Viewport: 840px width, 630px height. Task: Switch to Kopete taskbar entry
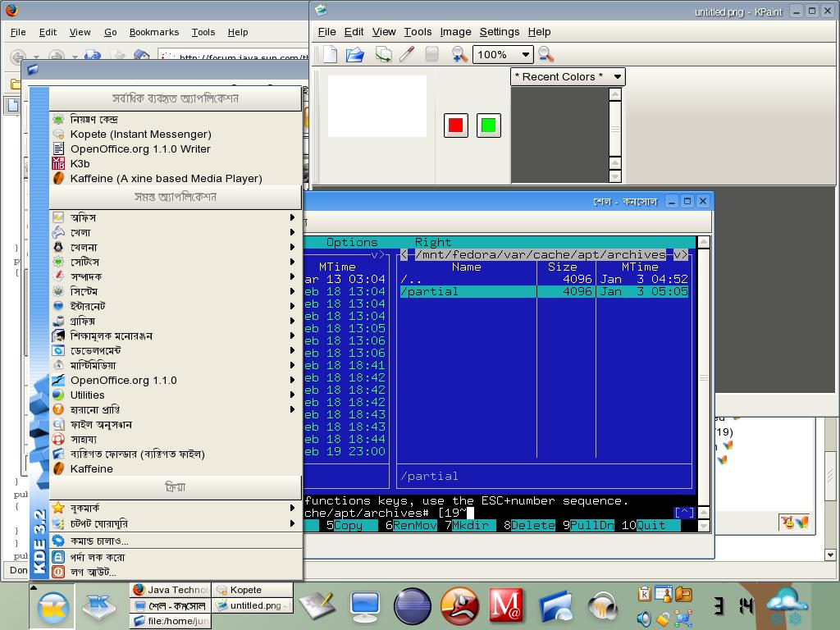[253, 590]
